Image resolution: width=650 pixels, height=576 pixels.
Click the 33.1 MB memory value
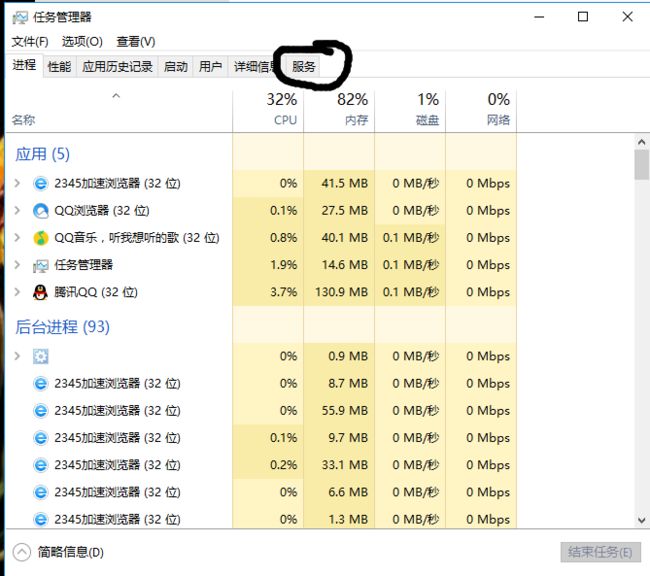click(345, 465)
